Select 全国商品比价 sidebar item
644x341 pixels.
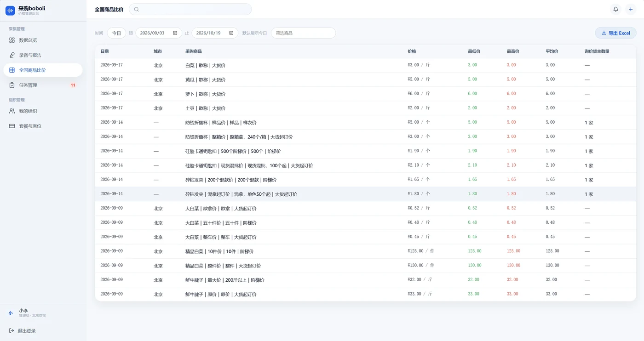(43, 70)
